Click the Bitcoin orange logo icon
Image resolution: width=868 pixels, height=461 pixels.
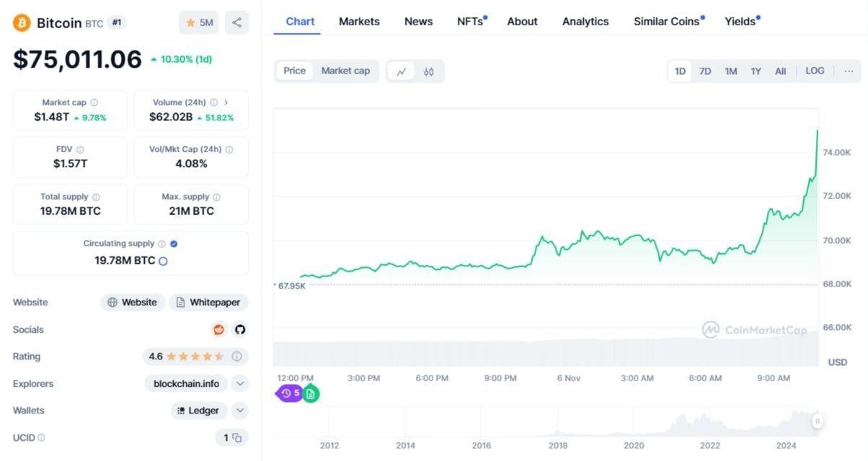[x=22, y=22]
